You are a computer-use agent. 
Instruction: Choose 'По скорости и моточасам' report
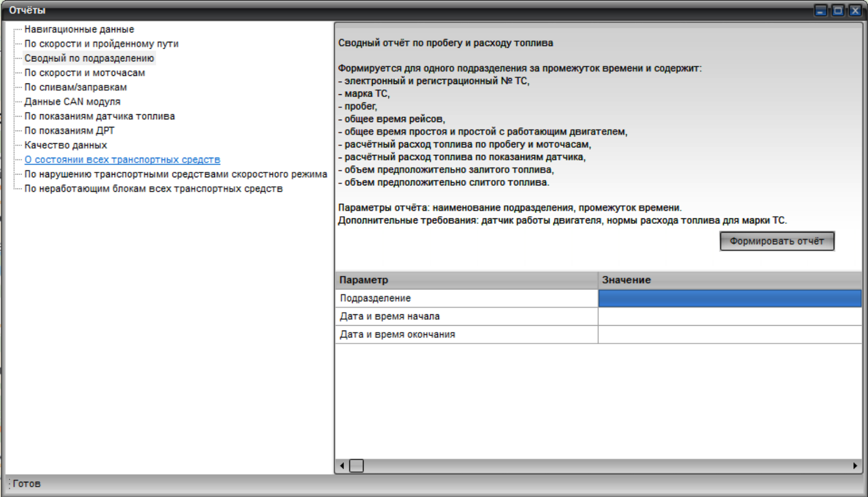85,73
